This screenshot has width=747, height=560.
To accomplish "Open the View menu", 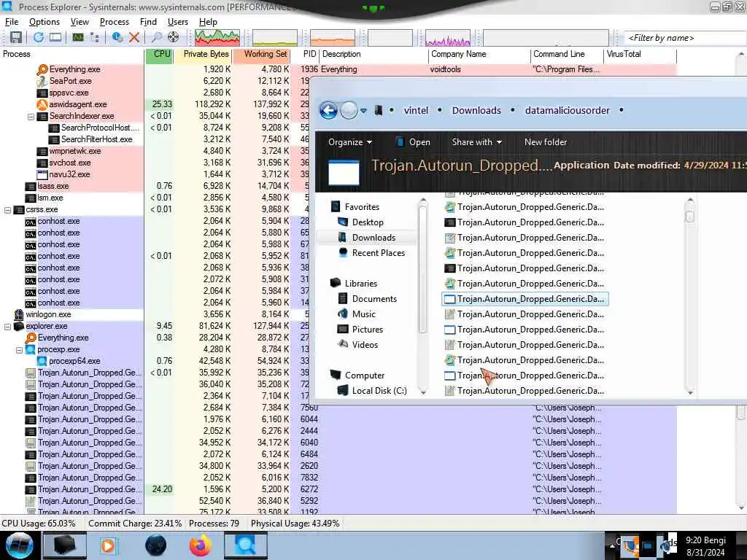I will (80, 22).
